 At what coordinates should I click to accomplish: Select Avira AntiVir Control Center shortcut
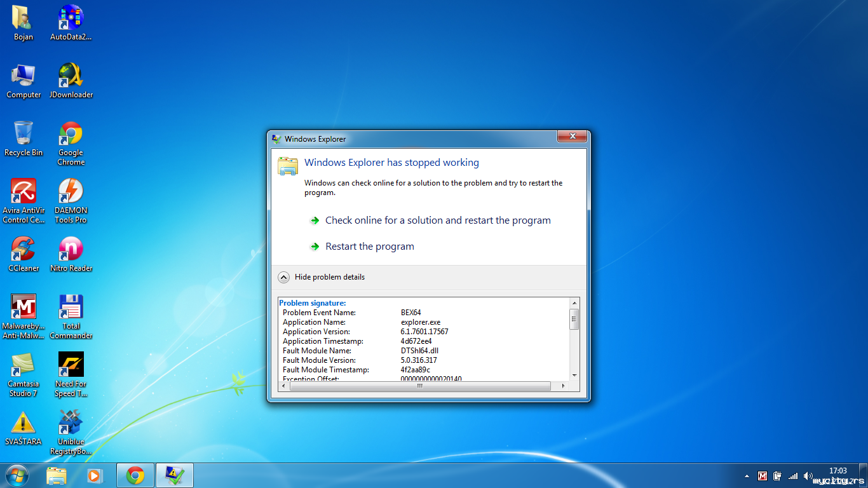(24, 201)
